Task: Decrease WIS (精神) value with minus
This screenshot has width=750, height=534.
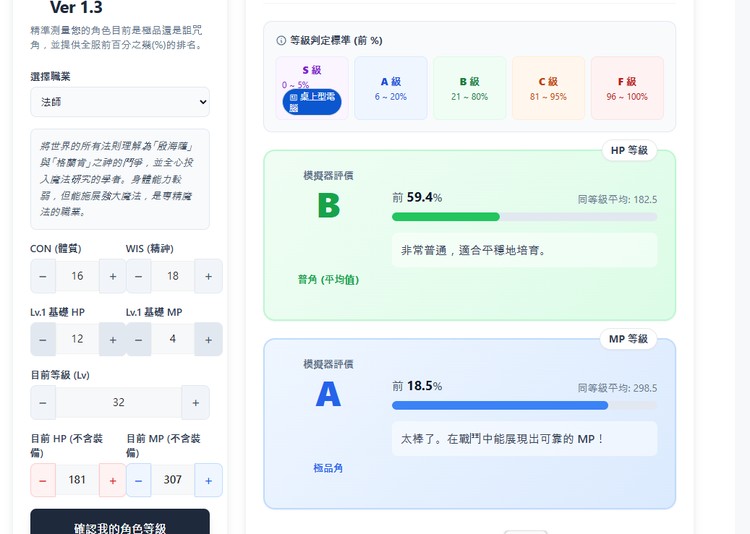Action: point(139,276)
